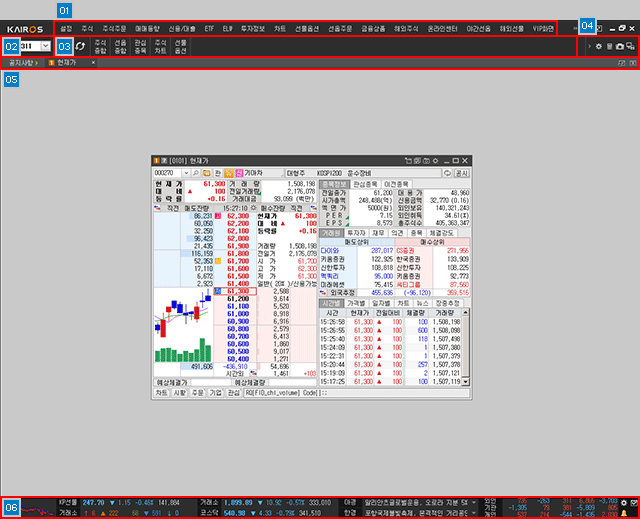The width and height of the screenshot is (640, 519).
Task: Open the gear settings icon in top toolbar
Action: 599,47
